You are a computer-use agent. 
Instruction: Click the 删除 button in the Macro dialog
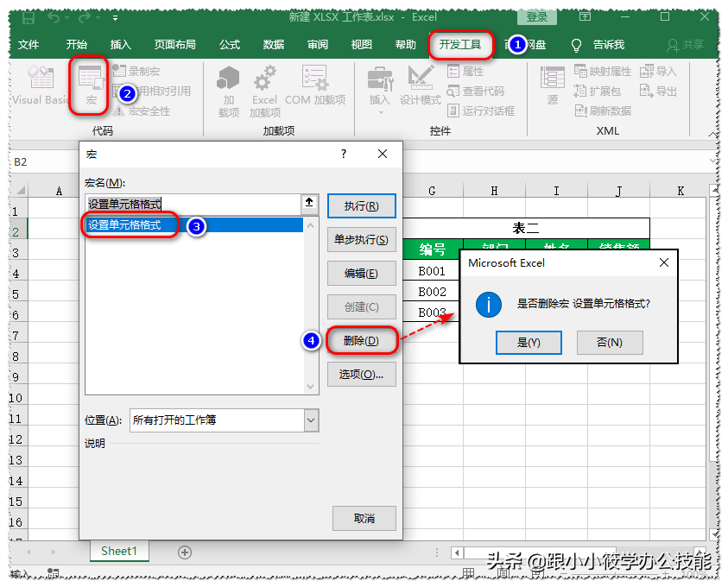(361, 340)
